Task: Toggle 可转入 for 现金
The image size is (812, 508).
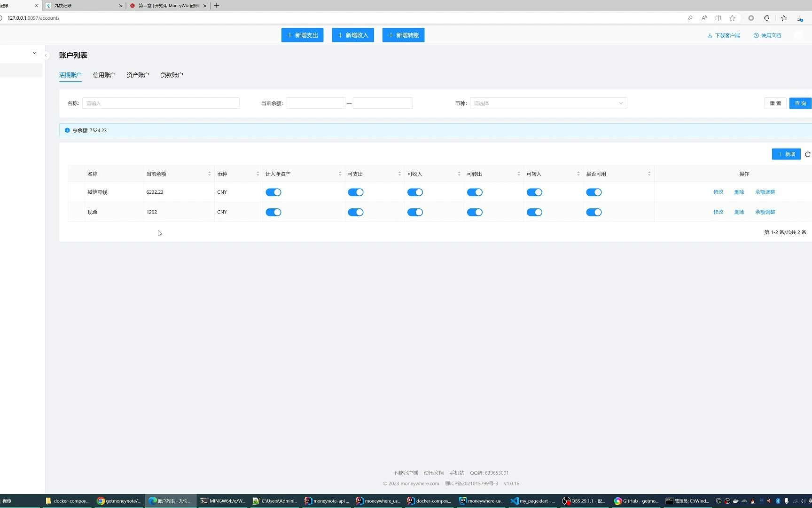Action: [534, 212]
